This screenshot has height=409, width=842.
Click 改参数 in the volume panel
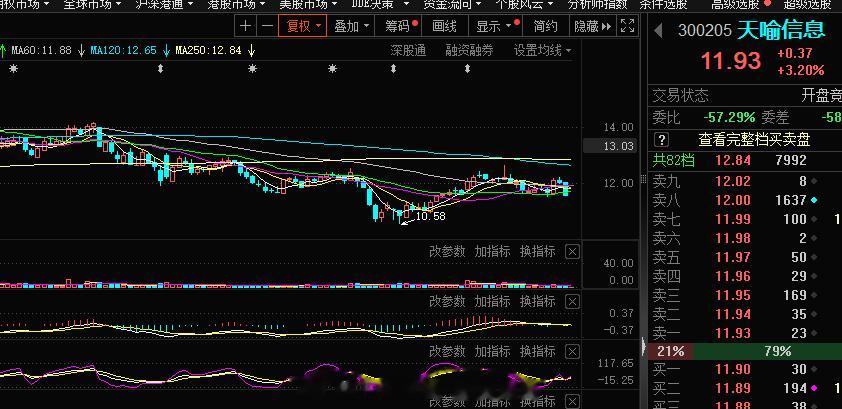(447, 252)
